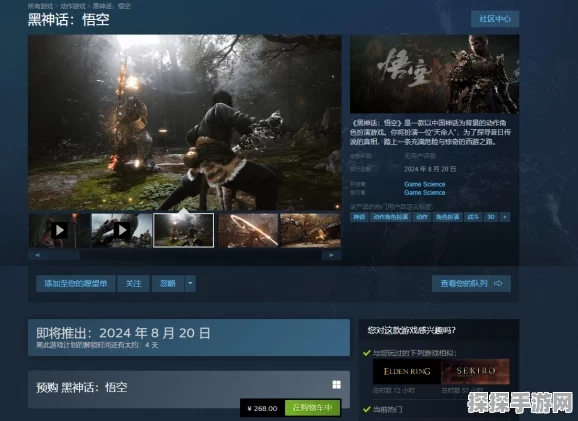This screenshot has width=578, height=421.
Task: Open the Sekiro similar game image
Action: pyautogui.click(x=476, y=372)
